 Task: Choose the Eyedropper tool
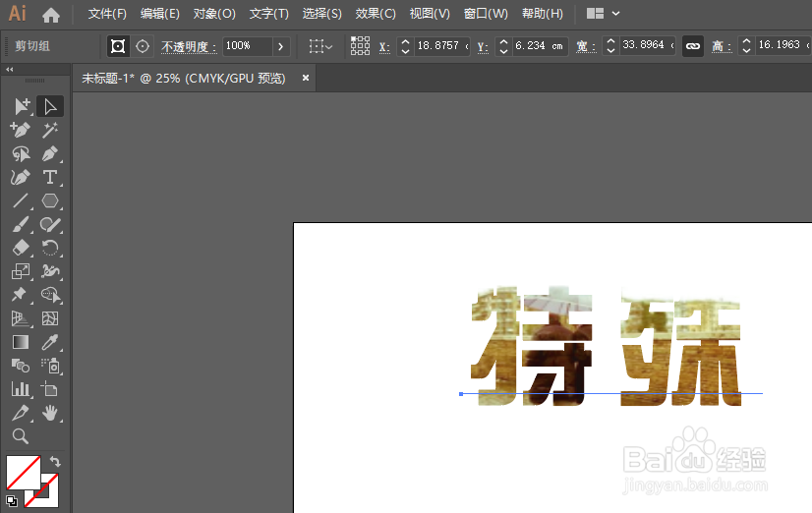point(50,342)
